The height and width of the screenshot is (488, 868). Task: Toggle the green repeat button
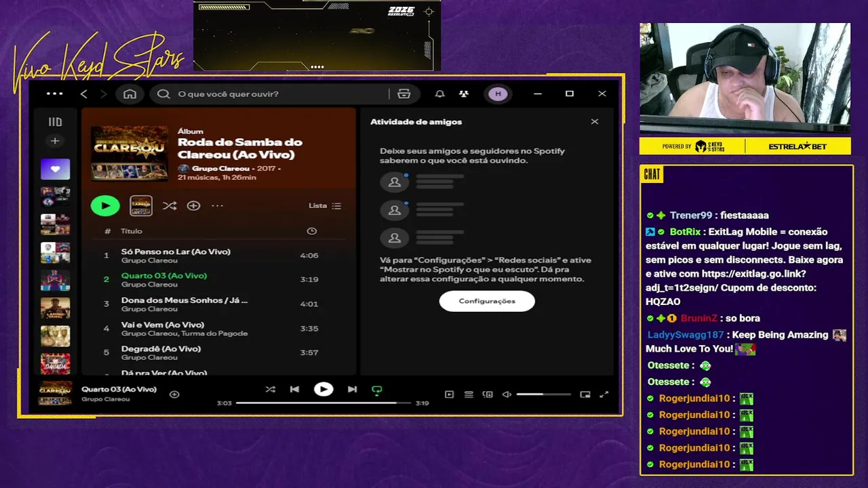pyautogui.click(x=377, y=390)
